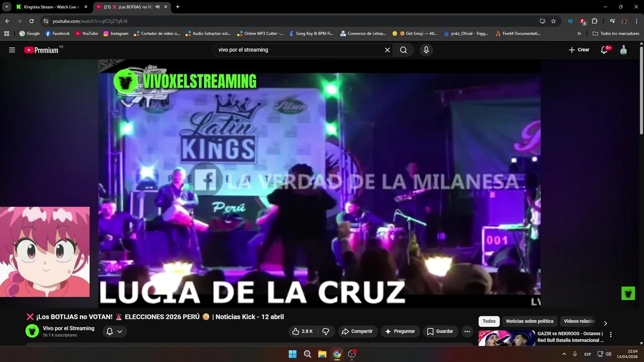
Task: Start voice search with microphone
Action: click(x=426, y=50)
